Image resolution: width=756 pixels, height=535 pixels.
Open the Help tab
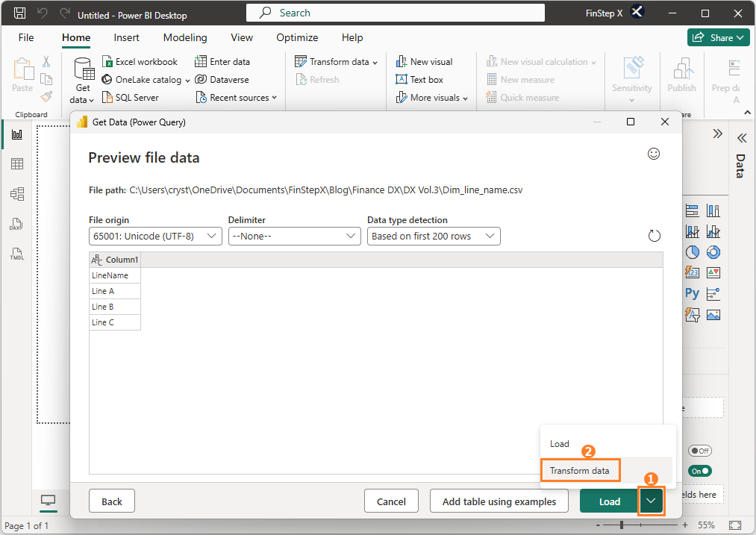point(352,37)
